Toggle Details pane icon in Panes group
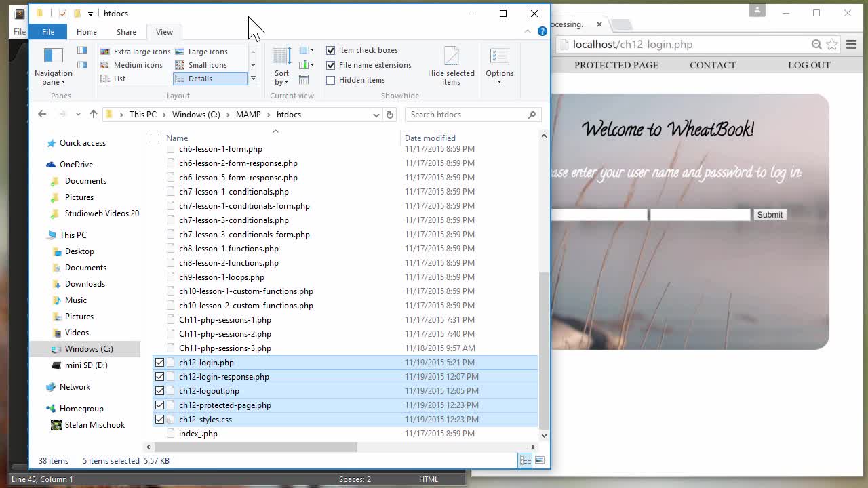The width and height of the screenshot is (868, 488). (x=82, y=65)
